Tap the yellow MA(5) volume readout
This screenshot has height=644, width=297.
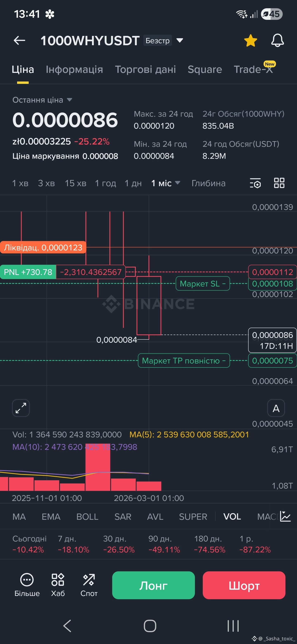(189, 434)
